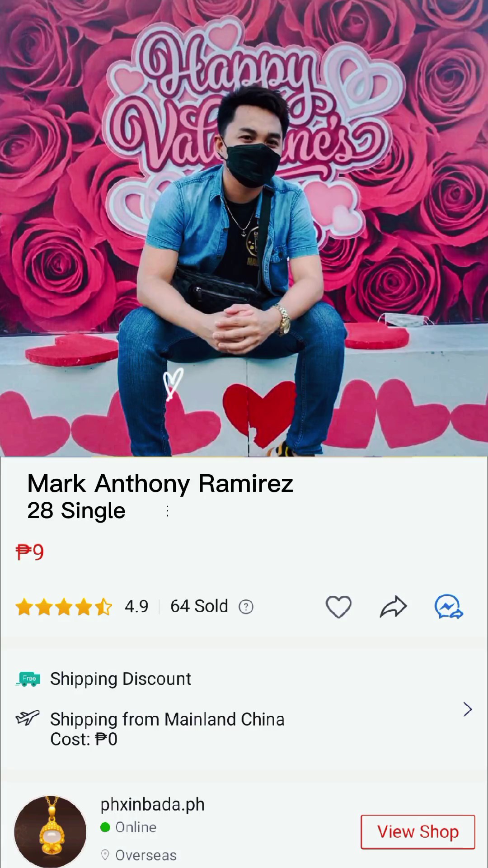Click the airplane shipping icon
488x868 pixels.
click(28, 717)
